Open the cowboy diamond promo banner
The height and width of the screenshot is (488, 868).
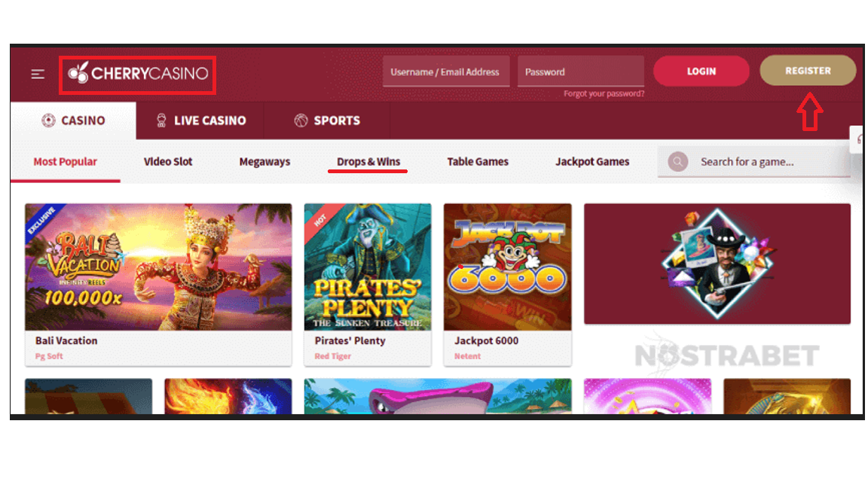(x=717, y=264)
